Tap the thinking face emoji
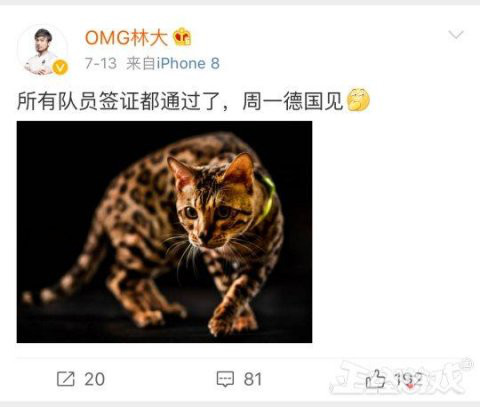Viewport: 480px width, 407px height. click(358, 100)
